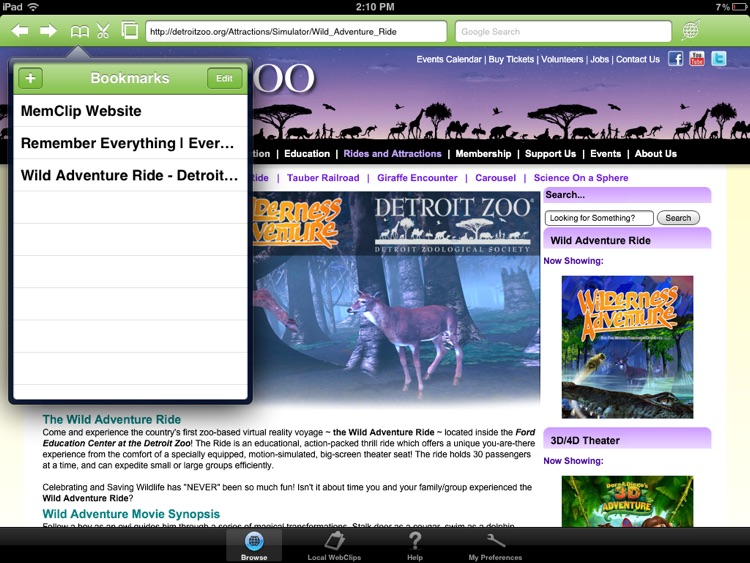Viewport: 750px width, 563px height.
Task: Open the About Us menu
Action: [x=656, y=154]
